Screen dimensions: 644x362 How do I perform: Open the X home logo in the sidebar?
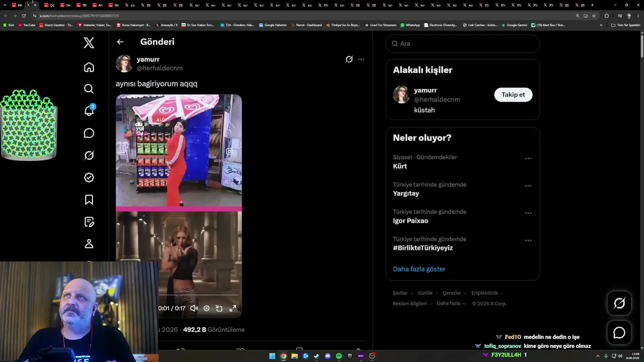[89, 43]
